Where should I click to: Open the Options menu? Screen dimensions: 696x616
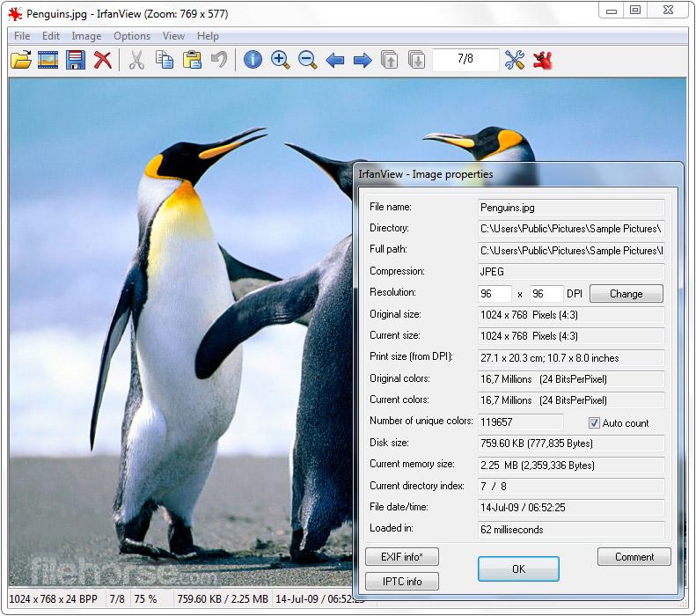pos(132,36)
